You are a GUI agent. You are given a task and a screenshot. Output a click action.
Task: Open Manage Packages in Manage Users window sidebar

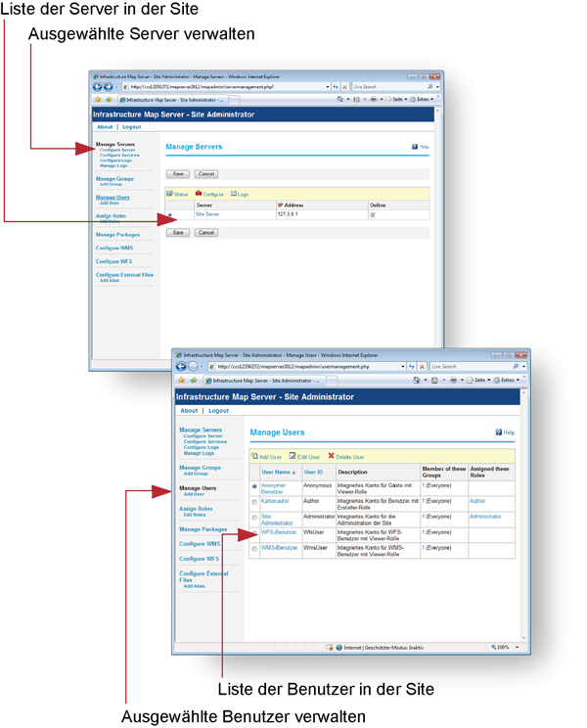click(203, 529)
